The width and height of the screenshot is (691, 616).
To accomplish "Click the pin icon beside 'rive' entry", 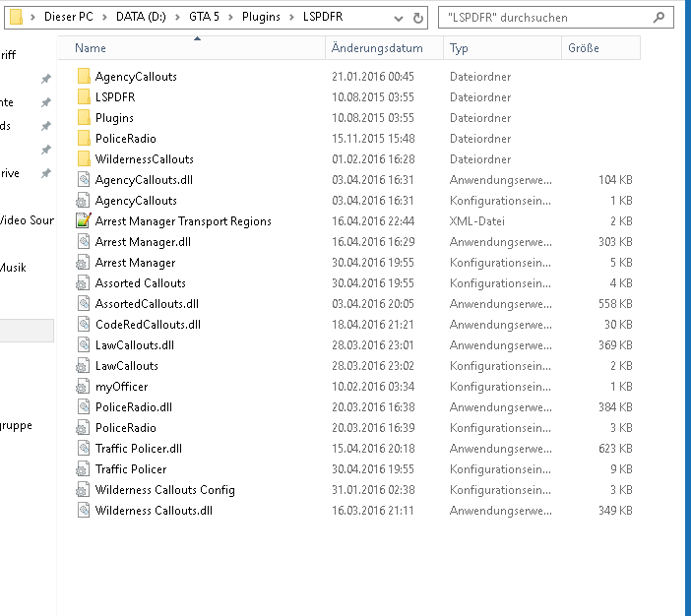I will (x=45, y=173).
